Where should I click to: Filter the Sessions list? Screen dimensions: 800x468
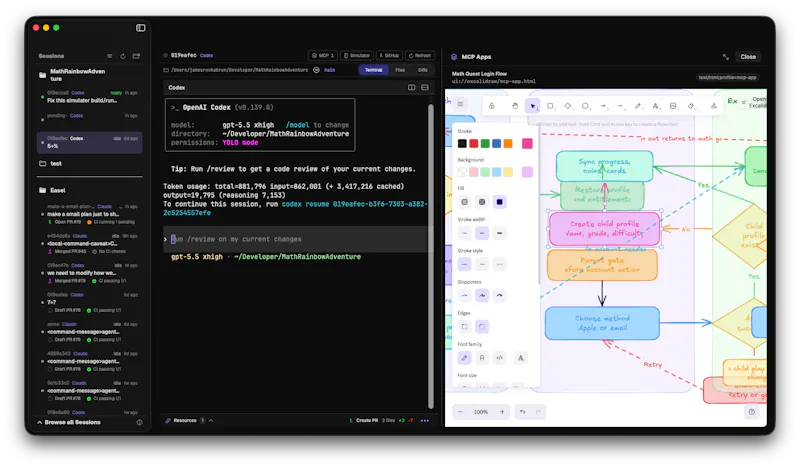pyautogui.click(x=110, y=56)
